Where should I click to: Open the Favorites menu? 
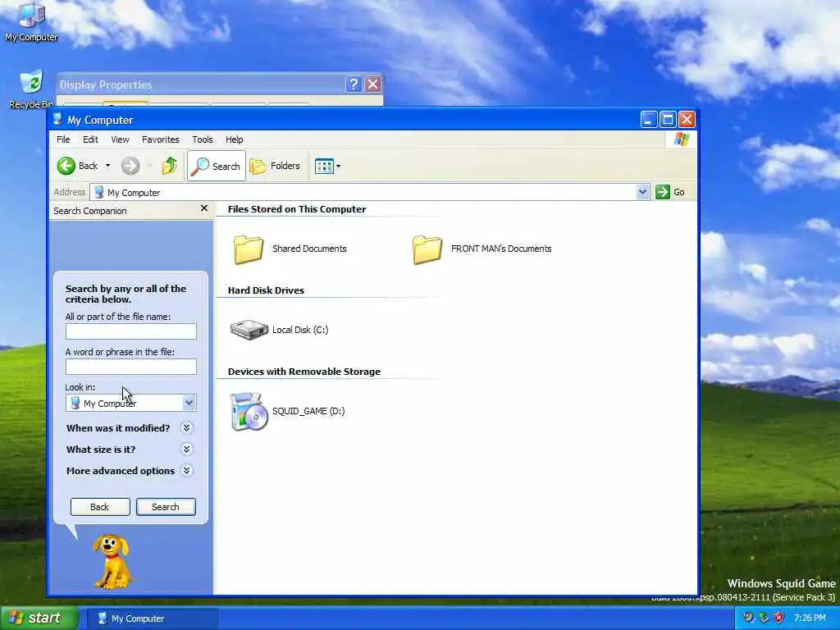pos(160,139)
